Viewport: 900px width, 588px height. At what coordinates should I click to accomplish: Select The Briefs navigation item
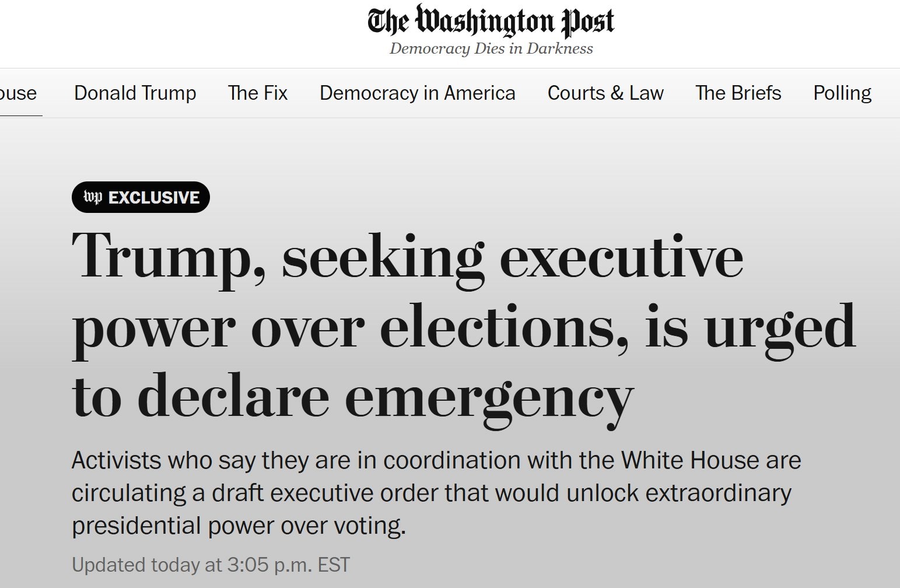point(738,93)
